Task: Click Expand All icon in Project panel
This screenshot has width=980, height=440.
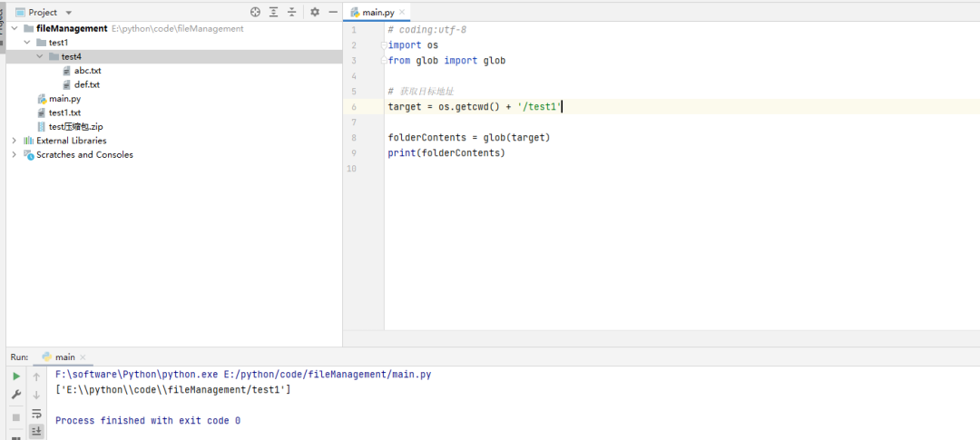Action: pos(274,12)
